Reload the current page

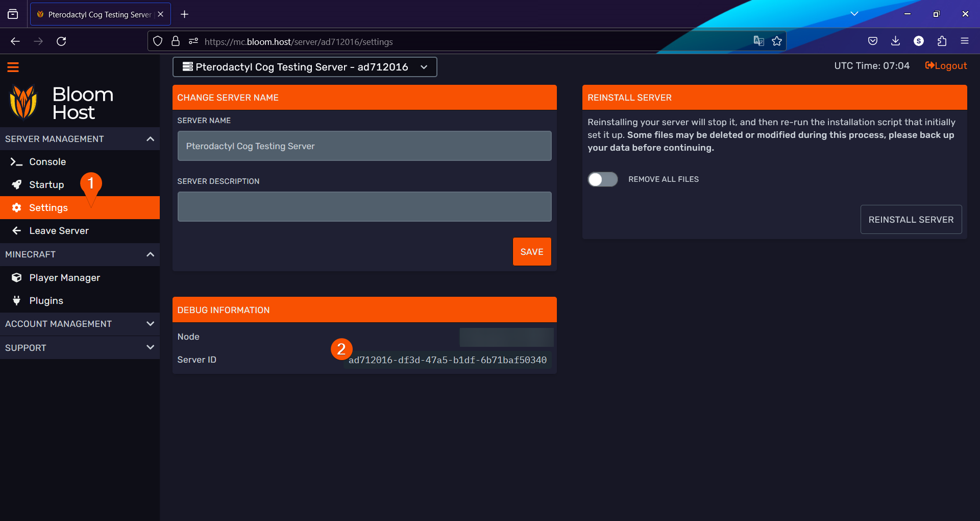point(61,41)
